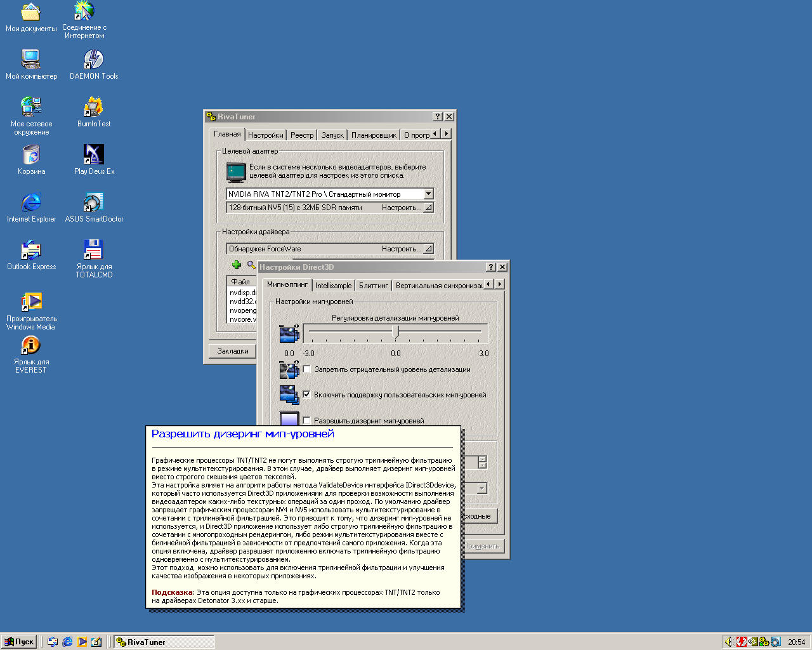The height and width of the screenshot is (650, 812).
Task: Click the Play Deus Ex shortcut
Action: [x=94, y=155]
